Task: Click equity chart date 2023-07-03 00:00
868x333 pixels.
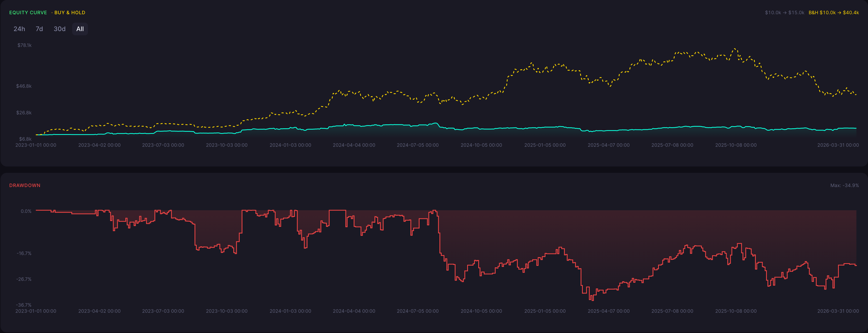Action: tap(163, 145)
